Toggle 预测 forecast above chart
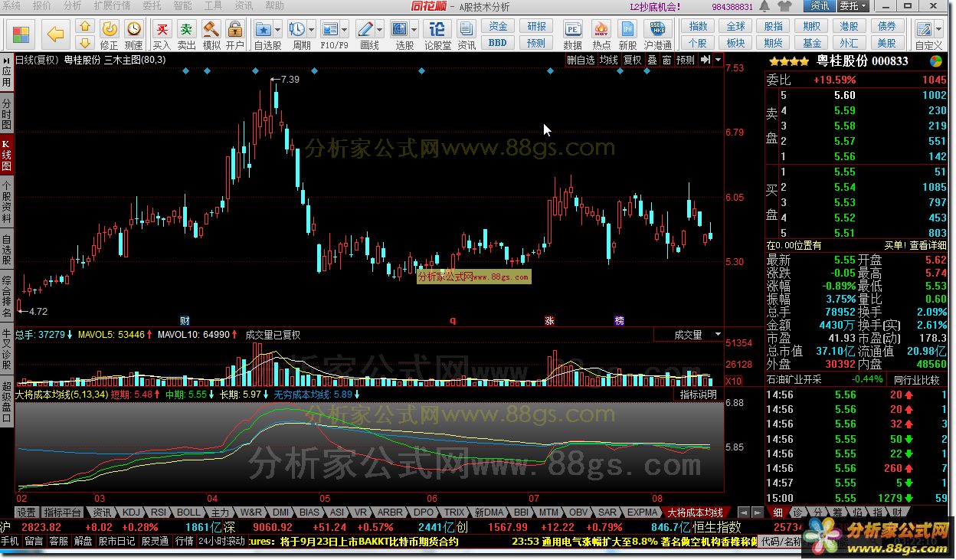Viewport: 956px width, 560px height. pyautogui.click(x=686, y=60)
